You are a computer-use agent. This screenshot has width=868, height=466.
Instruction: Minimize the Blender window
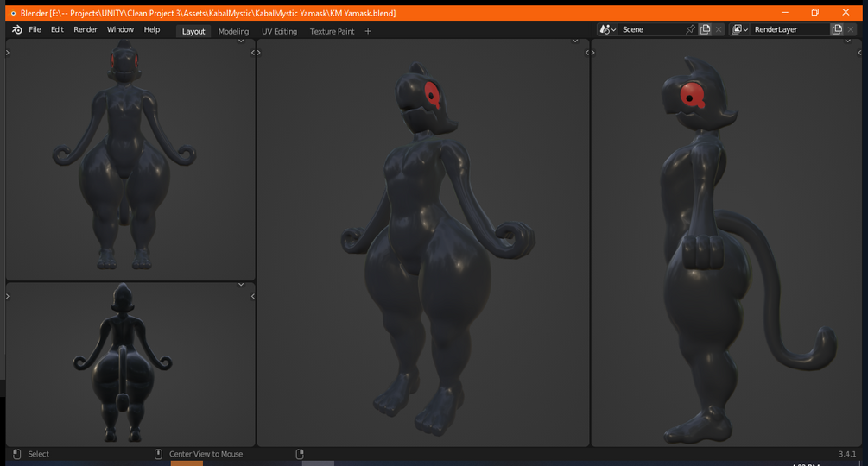(785, 13)
